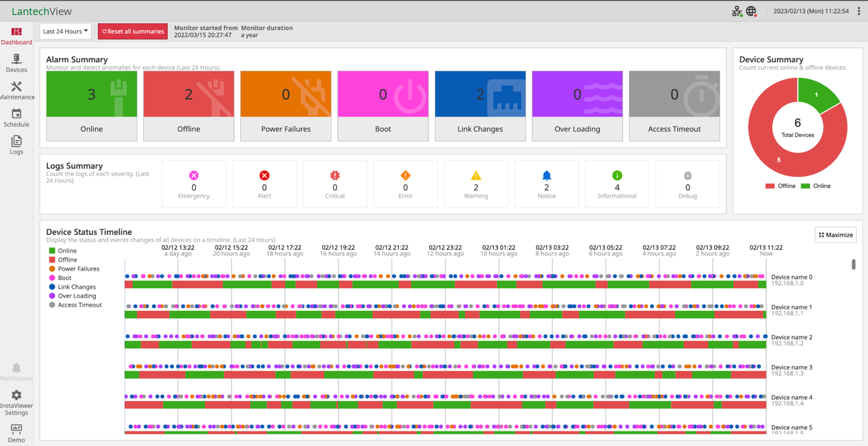Open InstaViewer Settings gear icon
Image resolution: width=868 pixels, height=446 pixels.
[x=17, y=397]
